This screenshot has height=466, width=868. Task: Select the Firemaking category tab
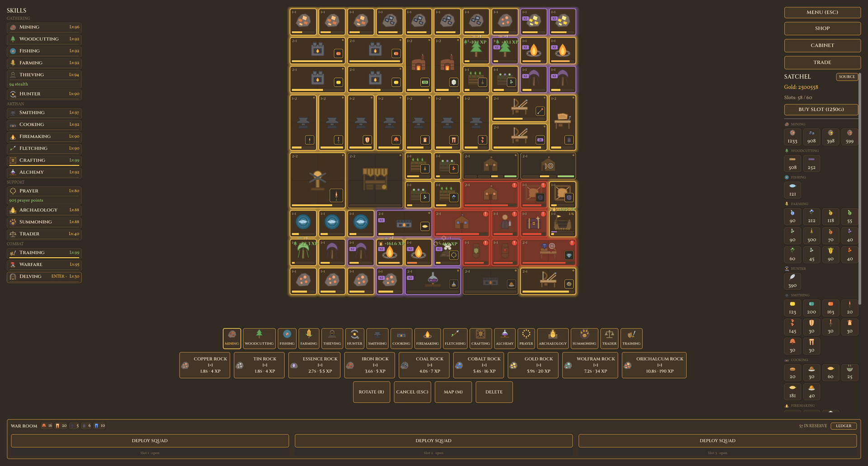(427, 339)
